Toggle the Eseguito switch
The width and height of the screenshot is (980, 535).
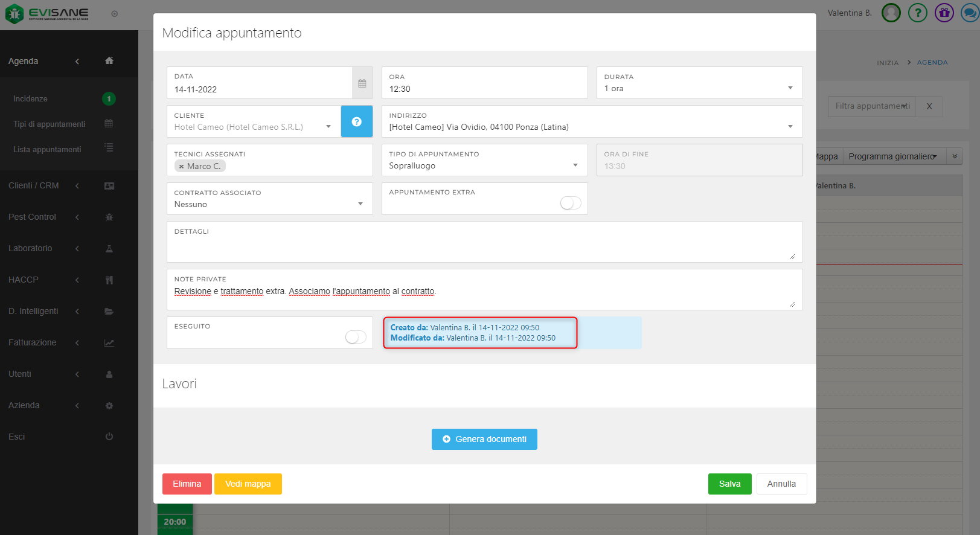[x=356, y=337]
